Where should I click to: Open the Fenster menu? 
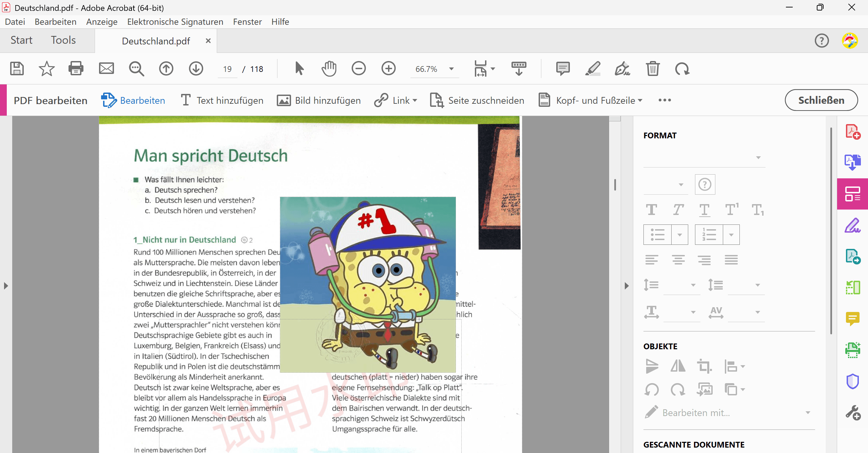pyautogui.click(x=247, y=22)
